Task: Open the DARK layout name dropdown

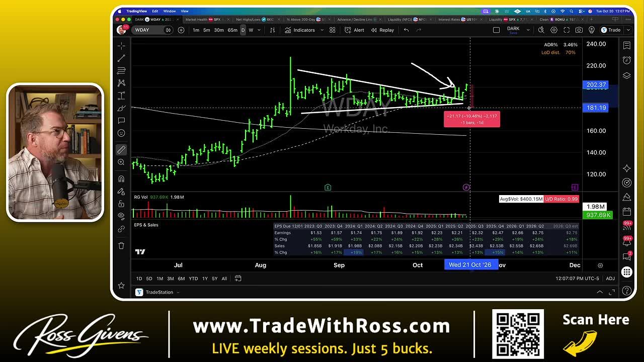Action: [528, 30]
